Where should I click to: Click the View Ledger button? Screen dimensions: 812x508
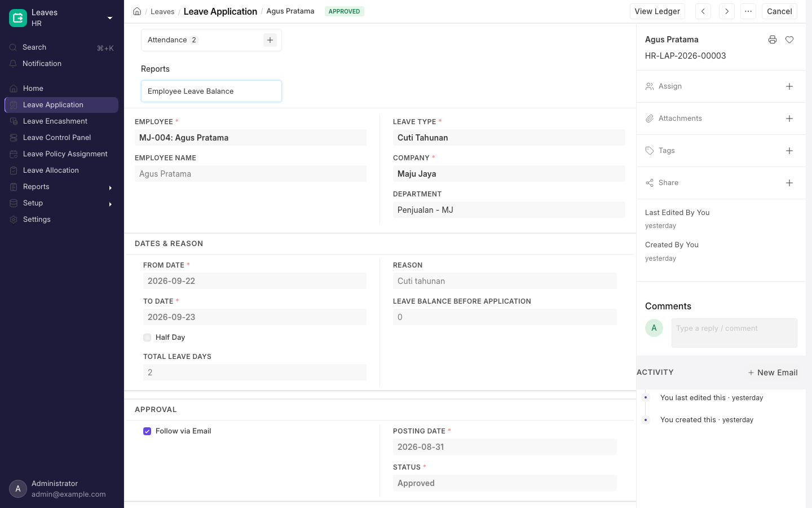657,11
